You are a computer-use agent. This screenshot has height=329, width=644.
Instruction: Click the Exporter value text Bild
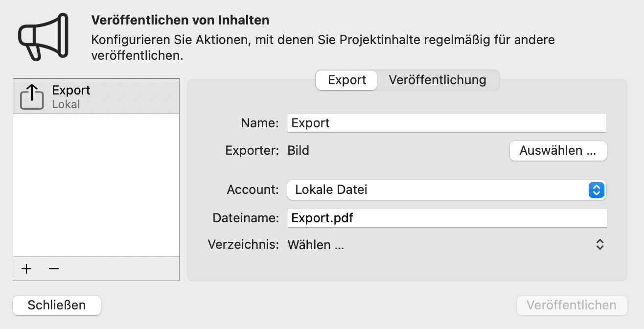click(x=299, y=150)
